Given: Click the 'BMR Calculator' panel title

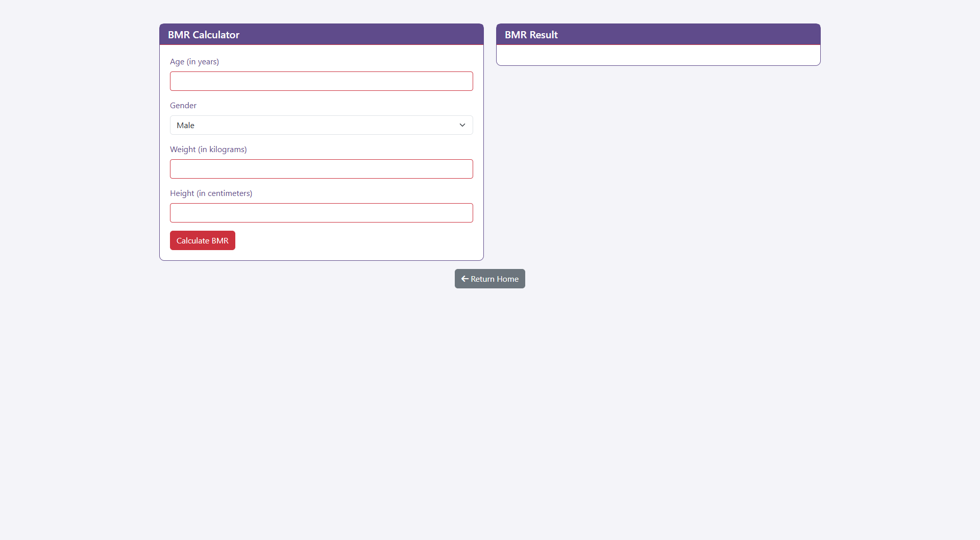Looking at the screenshot, I should coord(204,35).
